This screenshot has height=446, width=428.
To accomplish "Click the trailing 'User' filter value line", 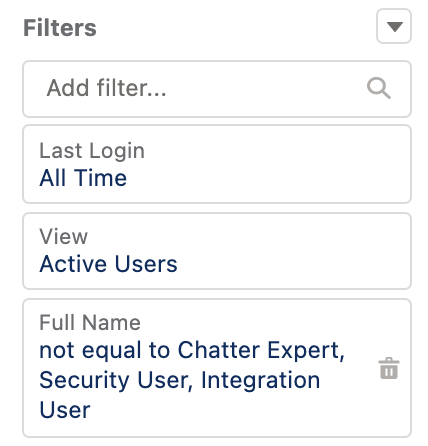I will tap(65, 410).
